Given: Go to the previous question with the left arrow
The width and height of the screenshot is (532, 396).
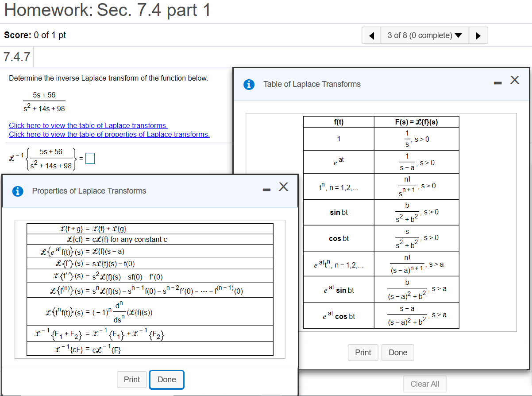Looking at the screenshot, I should (x=371, y=35).
